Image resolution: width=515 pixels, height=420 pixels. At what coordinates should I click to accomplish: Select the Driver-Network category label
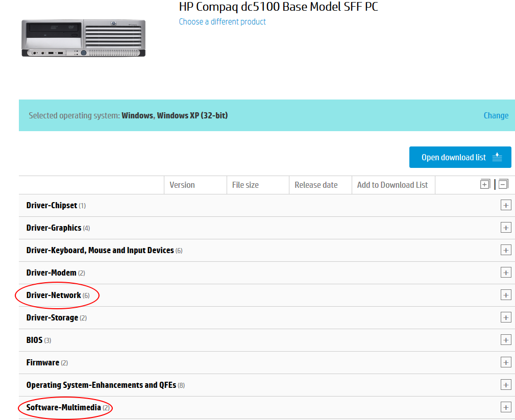pyautogui.click(x=54, y=295)
